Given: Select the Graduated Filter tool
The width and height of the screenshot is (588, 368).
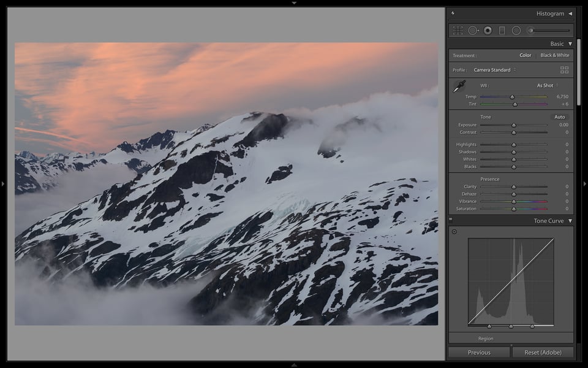Looking at the screenshot, I should pos(502,31).
